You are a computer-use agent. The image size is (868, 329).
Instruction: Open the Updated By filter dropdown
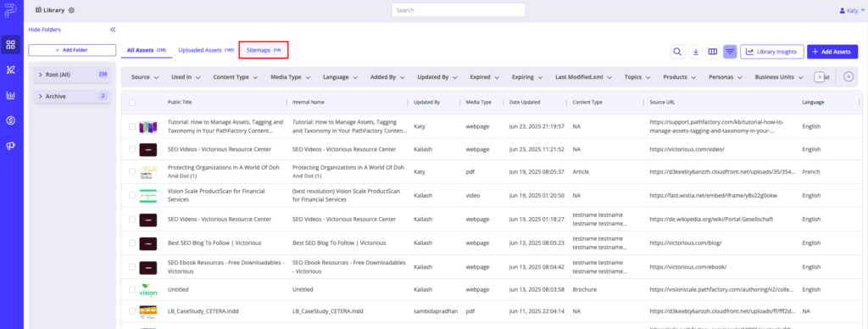pyautogui.click(x=437, y=77)
